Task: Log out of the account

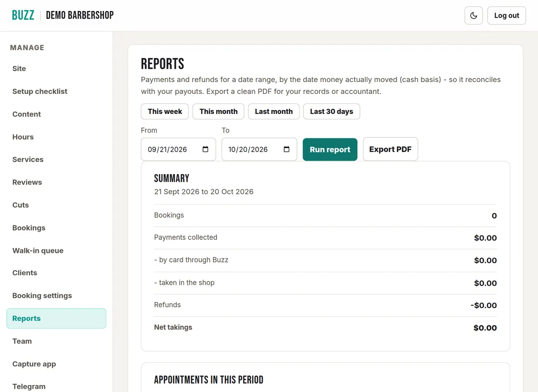Action: coord(507,15)
